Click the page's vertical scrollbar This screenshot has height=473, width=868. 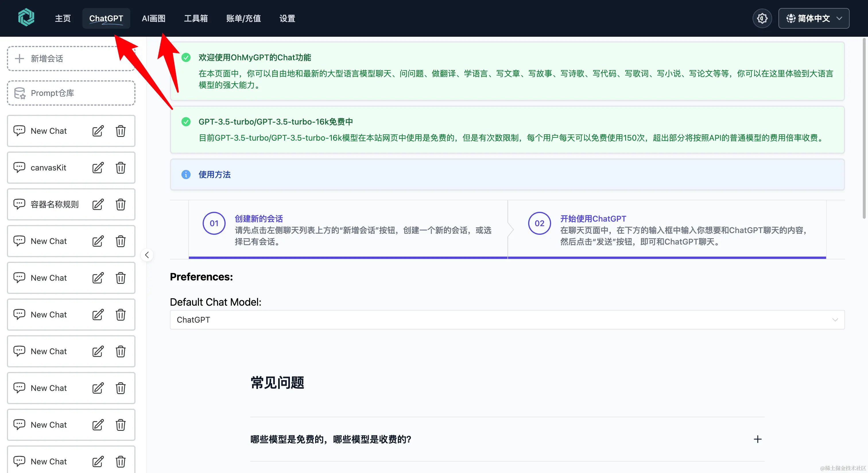click(x=865, y=128)
